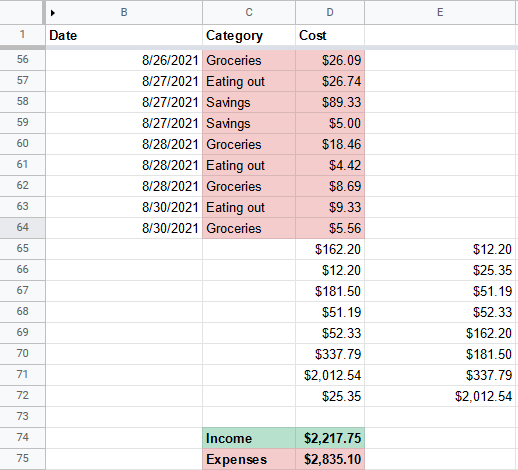
Task: Select column D header
Action: click(x=330, y=12)
